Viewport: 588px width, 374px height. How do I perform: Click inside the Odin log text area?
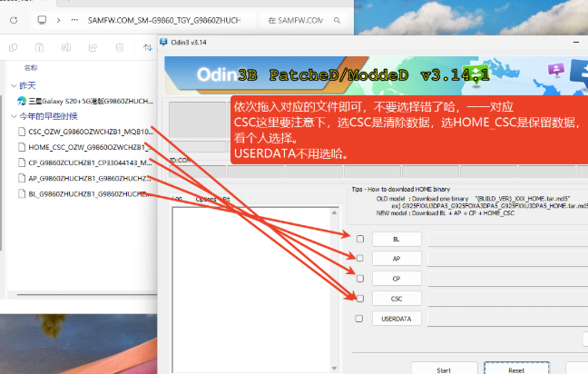click(x=251, y=290)
